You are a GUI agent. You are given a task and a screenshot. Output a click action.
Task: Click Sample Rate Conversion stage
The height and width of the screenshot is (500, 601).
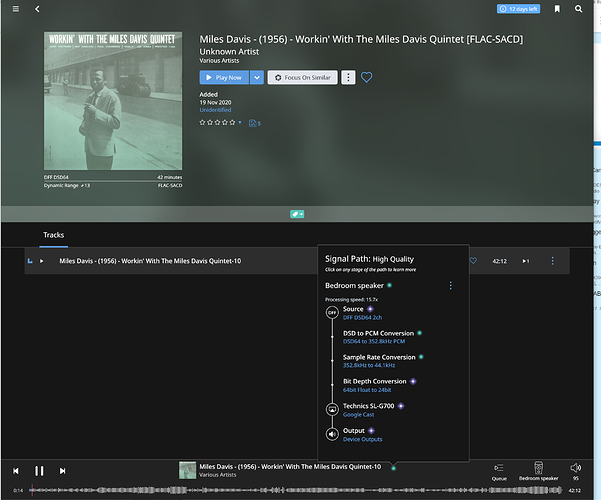click(379, 357)
